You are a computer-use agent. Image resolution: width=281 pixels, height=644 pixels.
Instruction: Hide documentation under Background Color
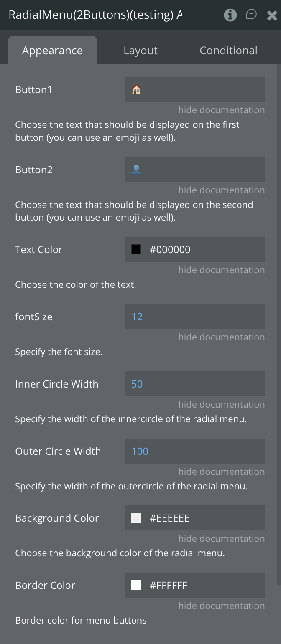(x=221, y=538)
